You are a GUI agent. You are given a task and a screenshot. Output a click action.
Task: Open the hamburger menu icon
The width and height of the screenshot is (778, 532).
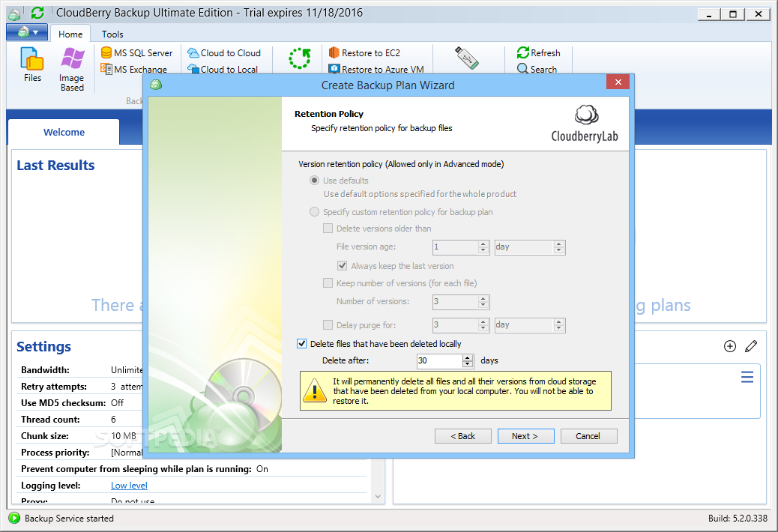pos(747,377)
